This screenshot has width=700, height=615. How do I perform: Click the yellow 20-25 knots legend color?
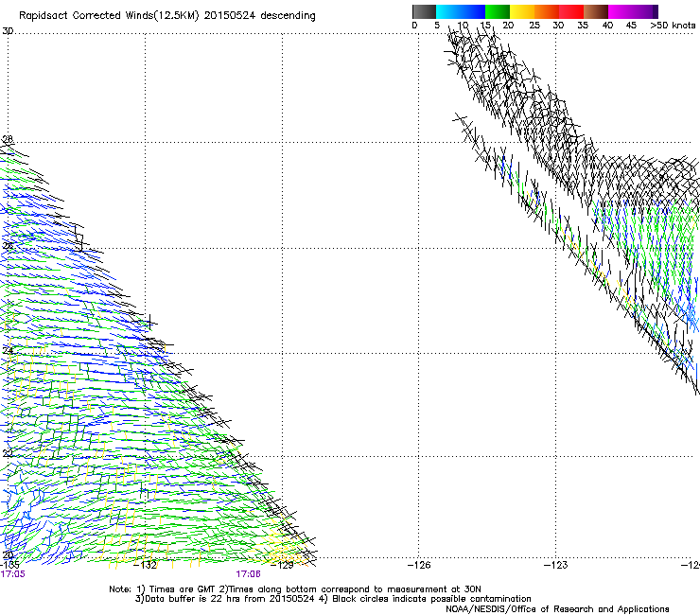point(522,11)
